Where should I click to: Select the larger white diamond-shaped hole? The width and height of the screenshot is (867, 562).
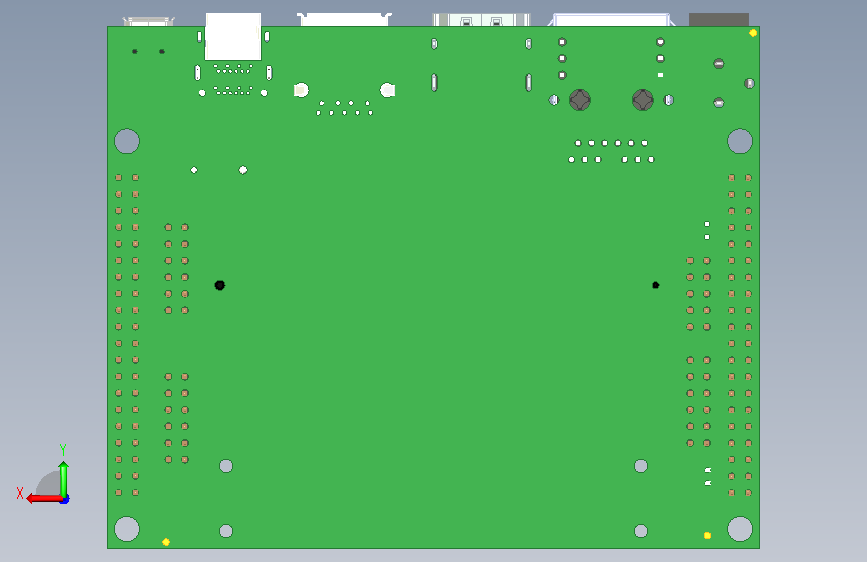pyautogui.click(x=243, y=170)
